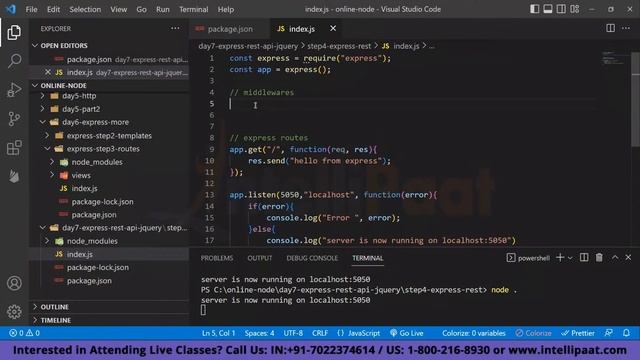
Task: Open editor more actions ellipsis
Action: tap(626, 28)
